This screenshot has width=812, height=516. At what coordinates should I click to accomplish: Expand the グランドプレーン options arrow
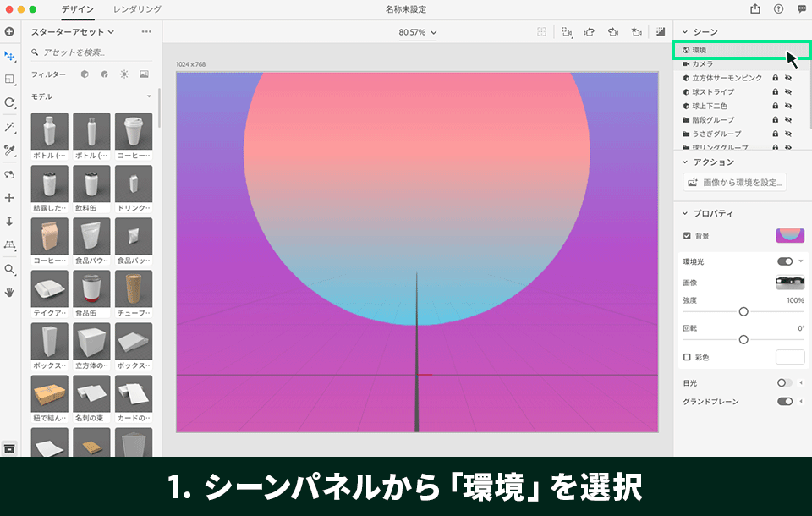(801, 402)
